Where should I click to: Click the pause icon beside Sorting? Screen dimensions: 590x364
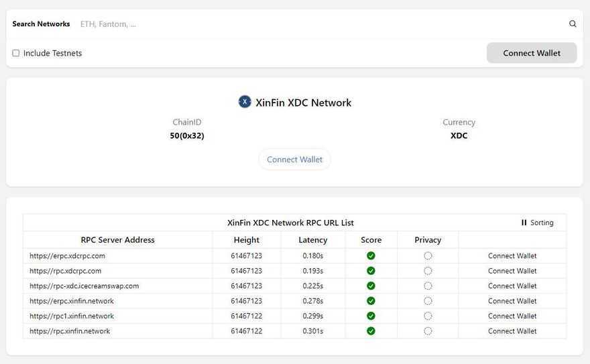point(524,223)
